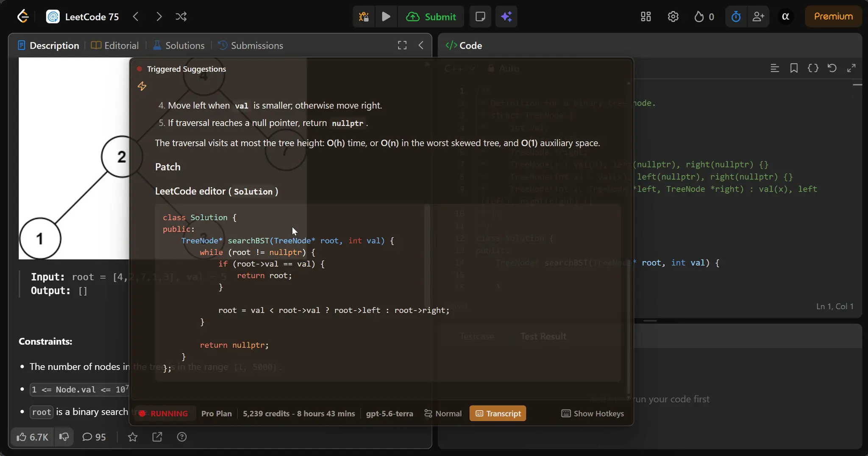
Task: Select the Code panel tab
Action: click(464, 45)
